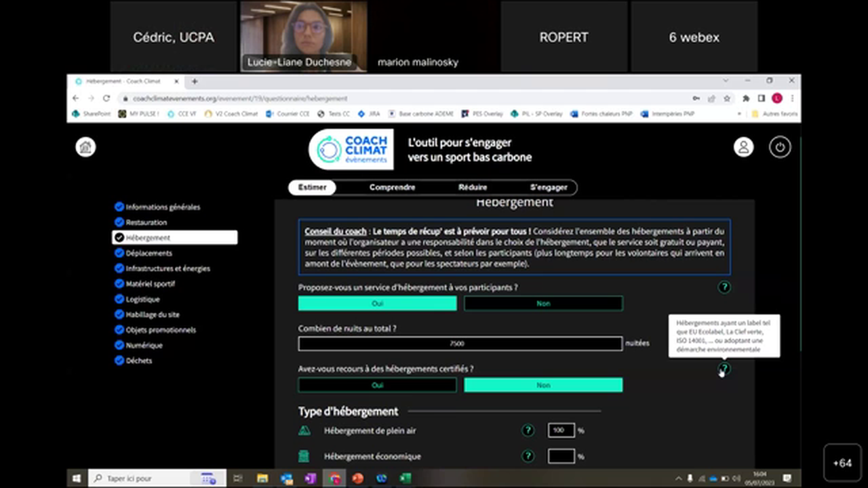Click the Hébergement économique percentage field
Image resolution: width=868 pixels, height=488 pixels.
(x=561, y=456)
